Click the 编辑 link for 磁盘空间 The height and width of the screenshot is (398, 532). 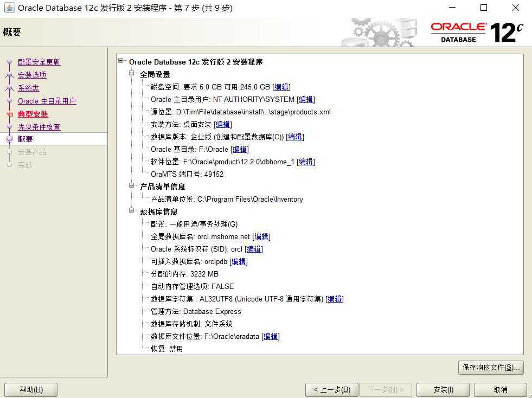(281, 87)
